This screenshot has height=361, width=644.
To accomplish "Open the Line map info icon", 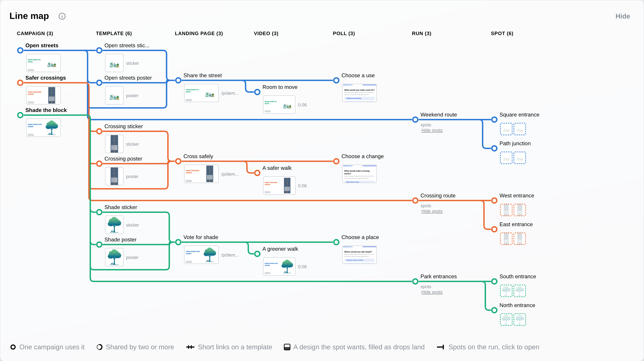I will (62, 16).
